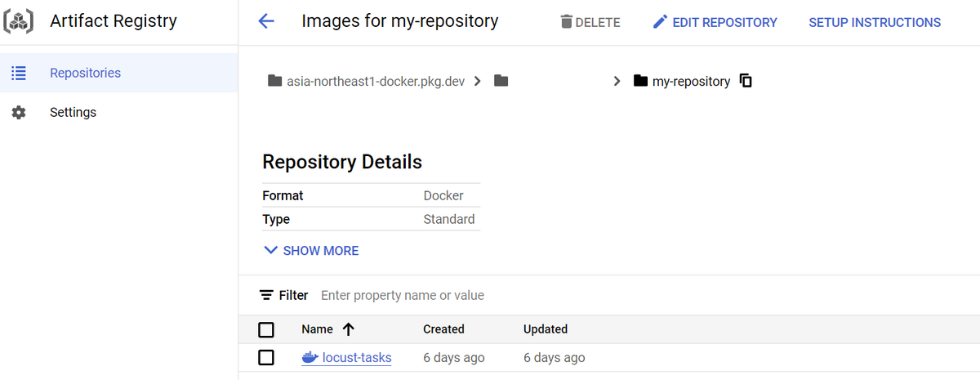Viewport: 980px width, 380px height.
Task: Focus the Filter property input field
Action: [403, 295]
